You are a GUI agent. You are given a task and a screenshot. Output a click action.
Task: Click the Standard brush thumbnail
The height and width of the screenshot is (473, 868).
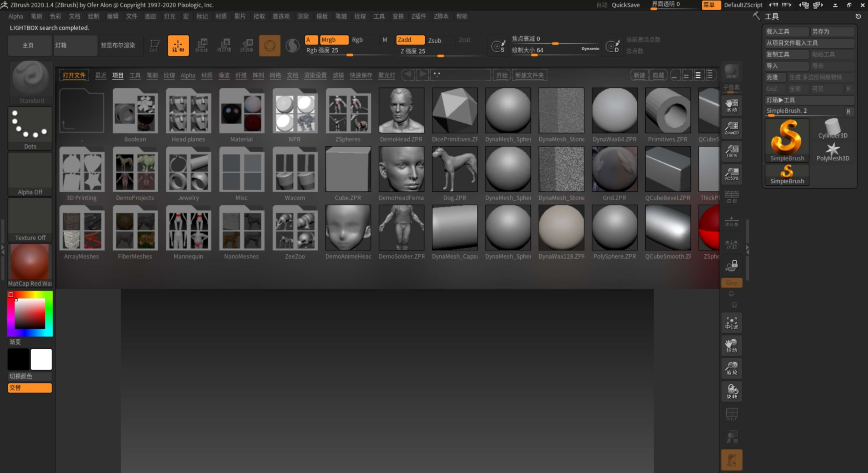pyautogui.click(x=30, y=82)
